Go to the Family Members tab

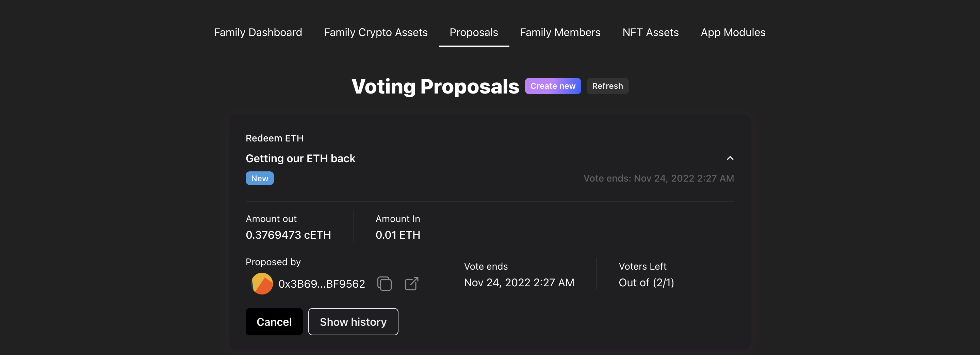pyautogui.click(x=560, y=32)
